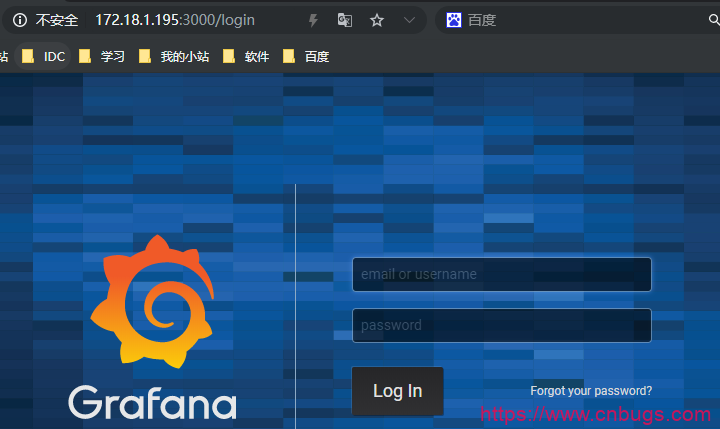This screenshot has width=720, height=429.
Task: Open the 学习 bookmarks folder
Action: pyautogui.click(x=102, y=57)
